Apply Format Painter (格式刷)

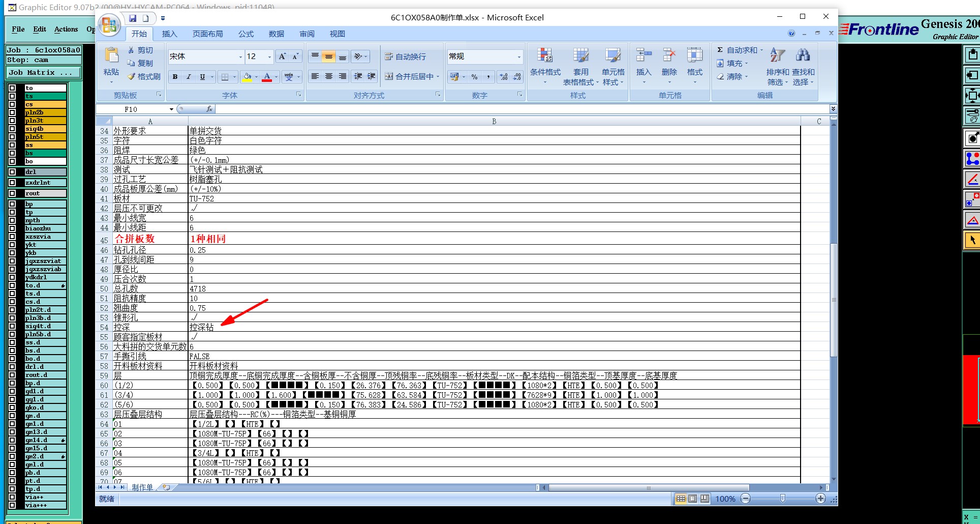(144, 76)
